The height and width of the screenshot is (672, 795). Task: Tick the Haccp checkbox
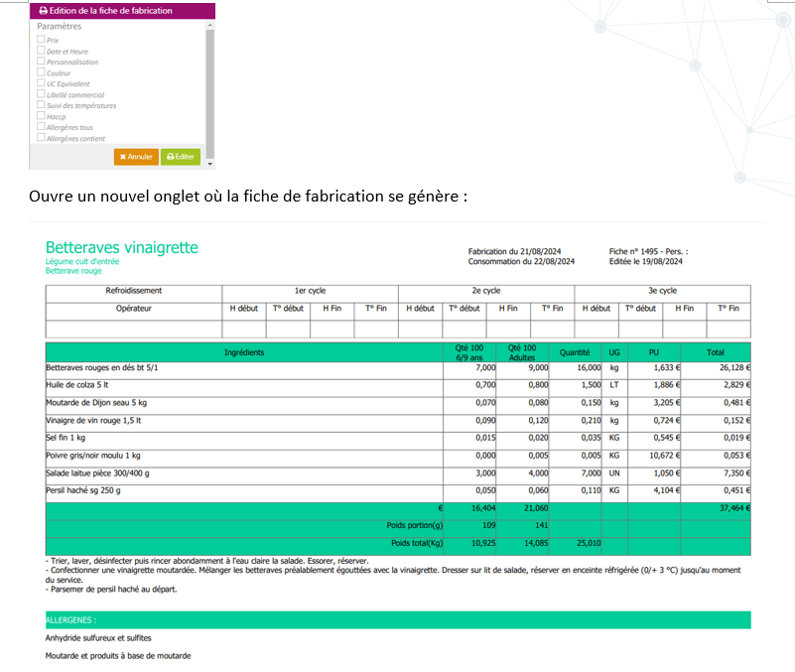pos(41,115)
